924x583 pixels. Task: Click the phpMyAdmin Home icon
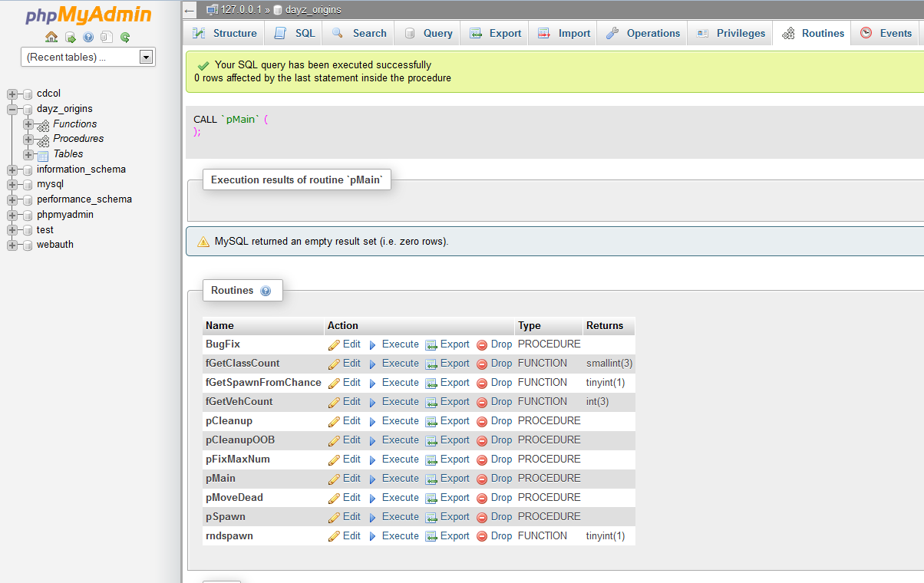click(x=51, y=37)
